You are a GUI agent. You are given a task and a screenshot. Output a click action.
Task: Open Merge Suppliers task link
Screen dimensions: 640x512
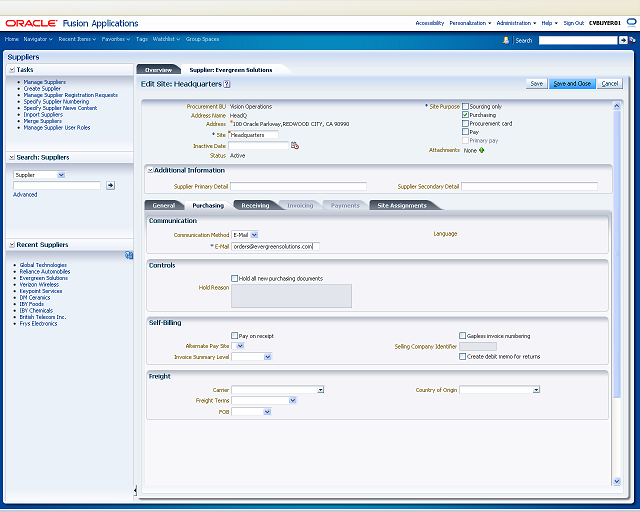tap(42, 121)
